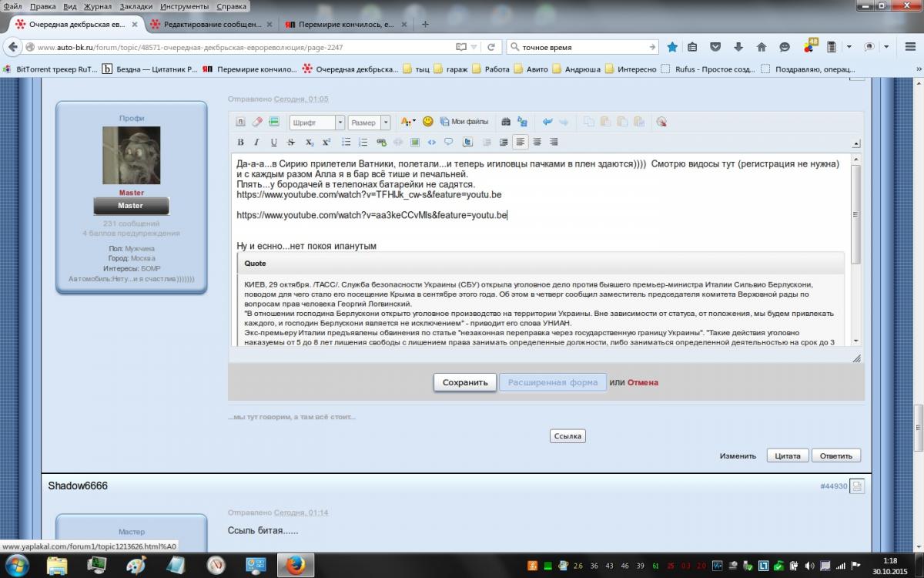924x578 pixels.
Task: Open the Shadow6666 user profile link
Action: [x=78, y=486]
